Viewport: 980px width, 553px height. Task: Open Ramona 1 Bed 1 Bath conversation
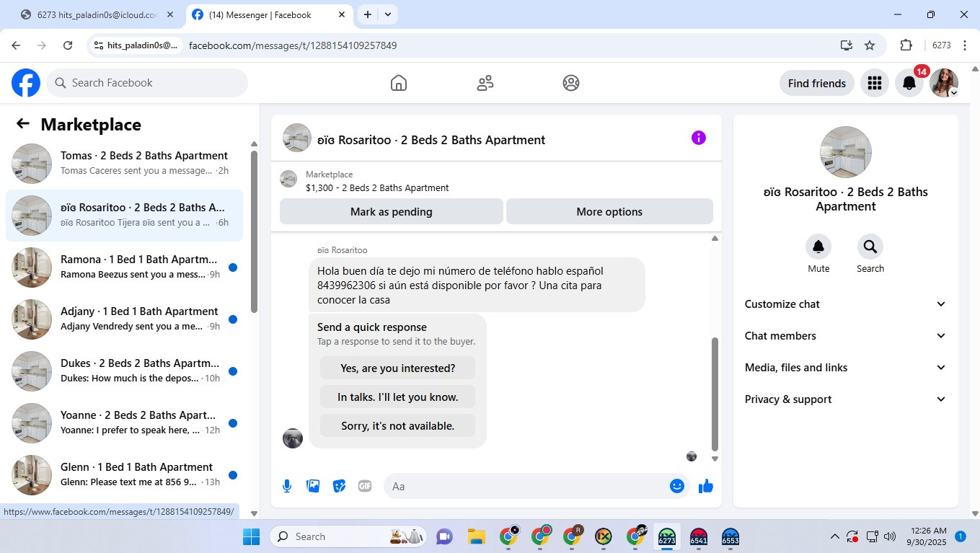point(124,267)
